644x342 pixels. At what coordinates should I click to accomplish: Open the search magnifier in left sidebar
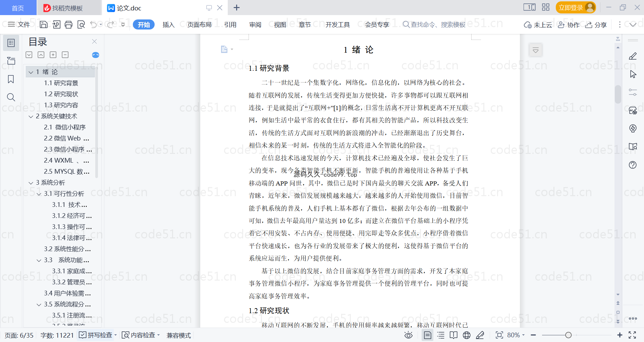point(11,97)
